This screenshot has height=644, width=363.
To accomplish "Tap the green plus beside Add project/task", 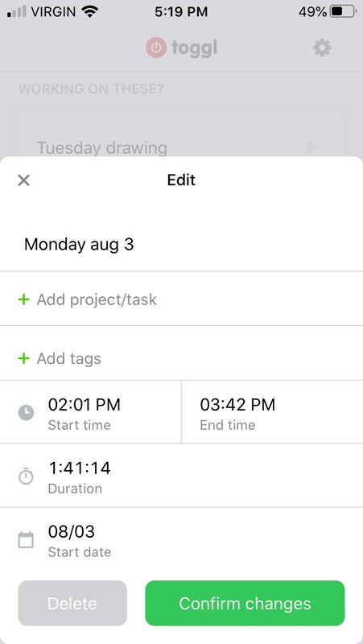I will [24, 299].
